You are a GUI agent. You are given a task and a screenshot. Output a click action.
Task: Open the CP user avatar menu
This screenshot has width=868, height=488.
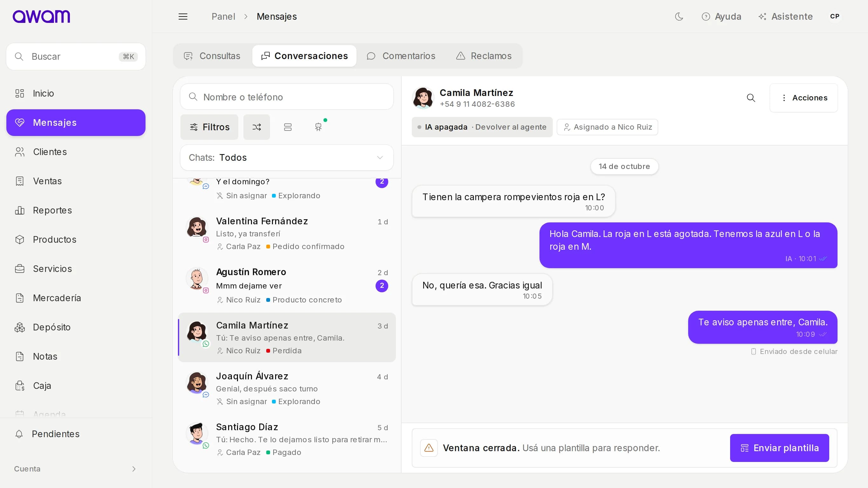tap(835, 17)
